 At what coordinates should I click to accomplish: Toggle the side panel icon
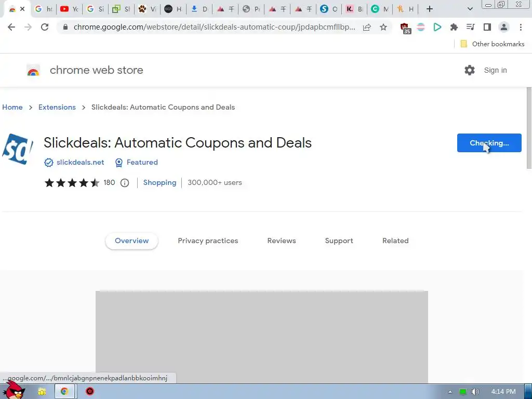pos(487,27)
